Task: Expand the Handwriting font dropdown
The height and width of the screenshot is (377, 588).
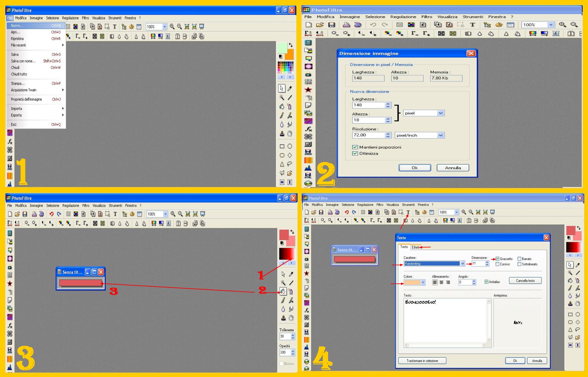Action: point(462,263)
